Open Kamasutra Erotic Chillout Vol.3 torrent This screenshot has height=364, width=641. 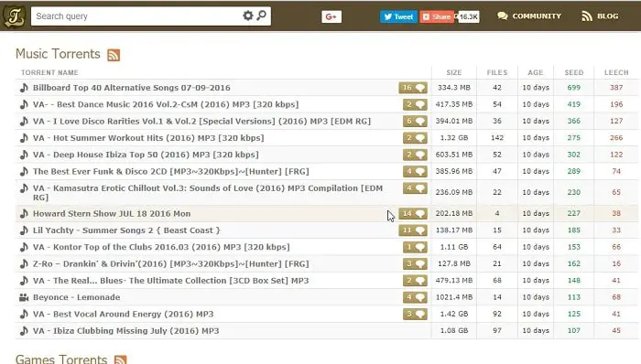click(x=208, y=193)
